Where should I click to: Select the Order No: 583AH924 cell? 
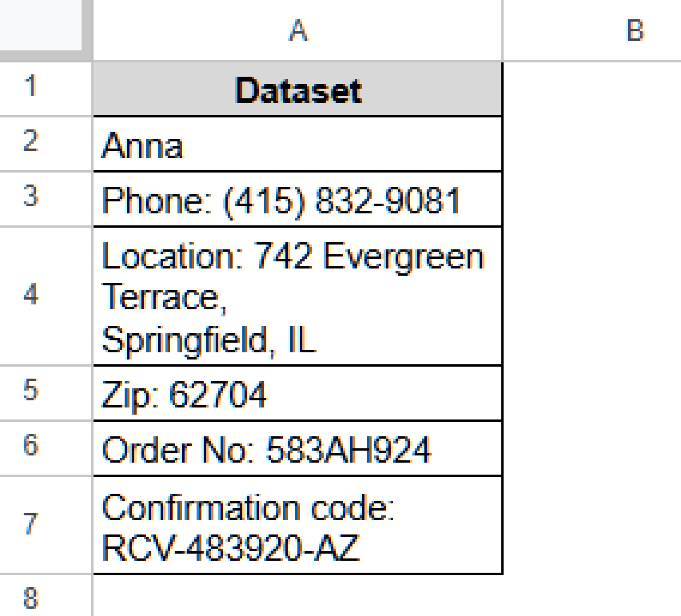pyautogui.click(x=297, y=448)
